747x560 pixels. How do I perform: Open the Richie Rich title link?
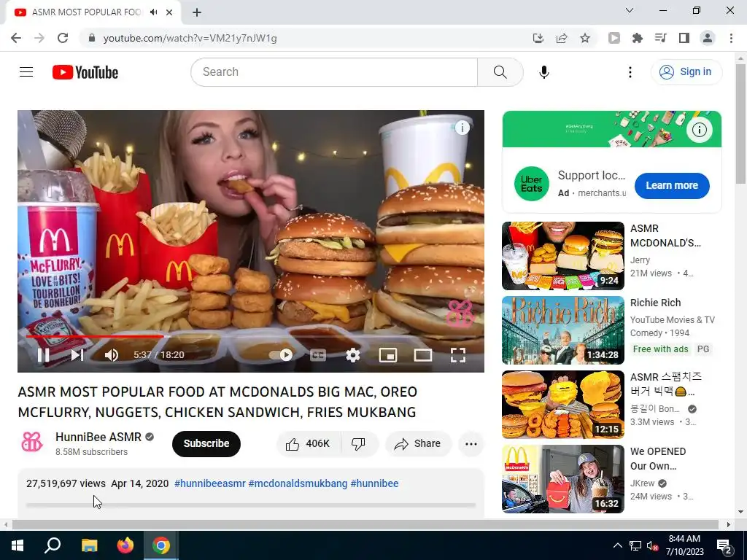click(655, 303)
